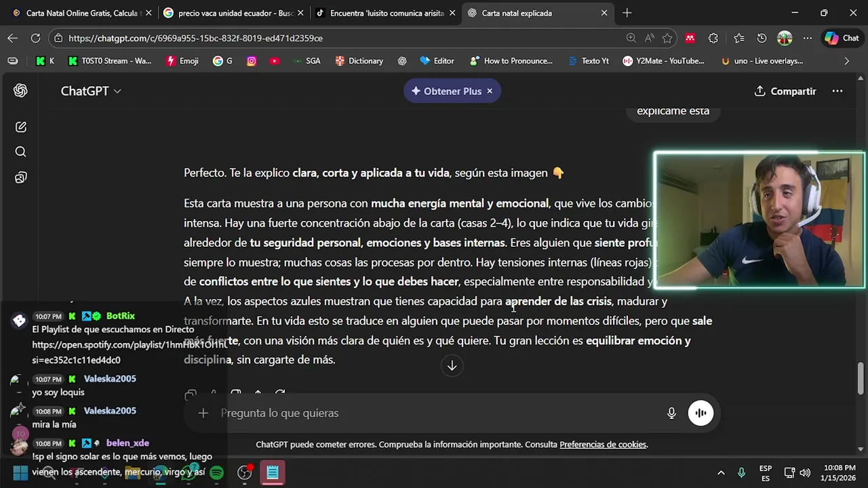This screenshot has height=488, width=868.
Task: Open the browser history clock icon
Action: [762, 38]
